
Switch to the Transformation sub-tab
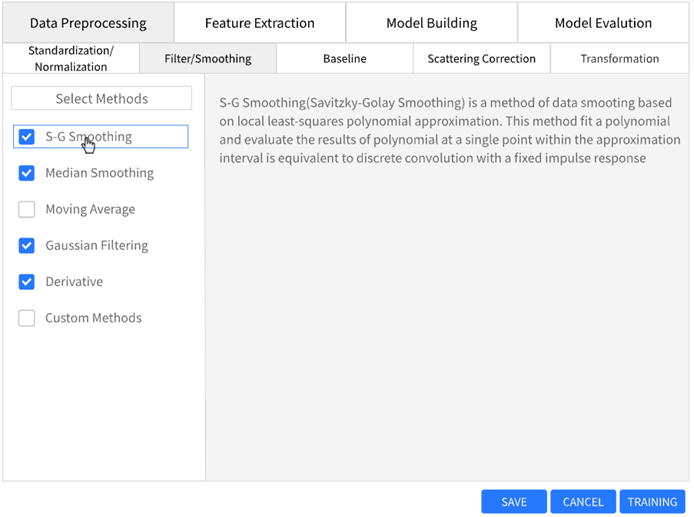point(619,59)
